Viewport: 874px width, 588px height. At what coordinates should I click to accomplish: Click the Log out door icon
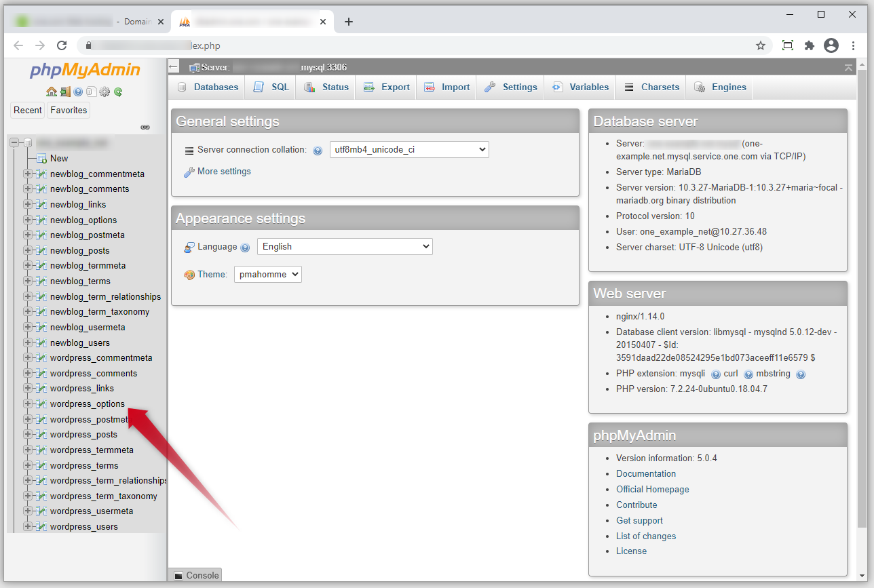(x=64, y=92)
